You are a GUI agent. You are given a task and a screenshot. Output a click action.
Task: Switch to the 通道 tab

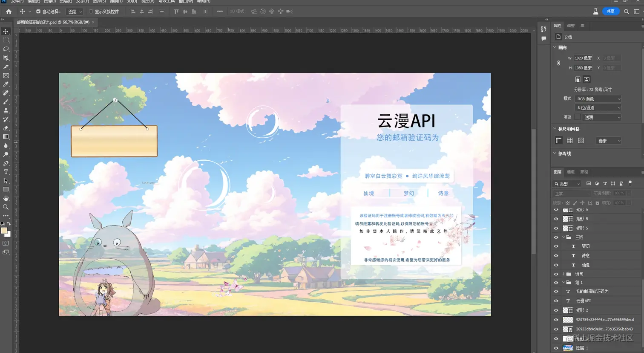tap(571, 172)
